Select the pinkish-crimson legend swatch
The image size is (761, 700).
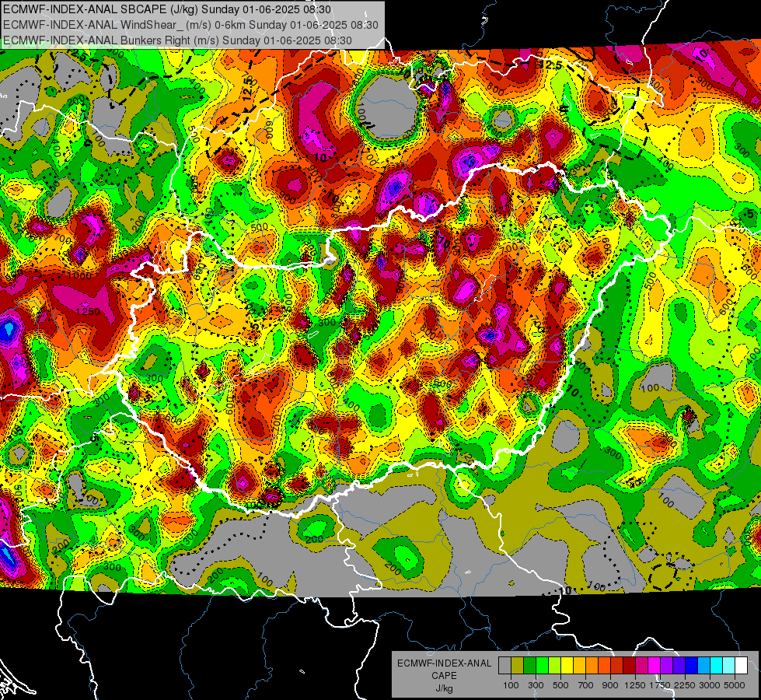click(641, 665)
